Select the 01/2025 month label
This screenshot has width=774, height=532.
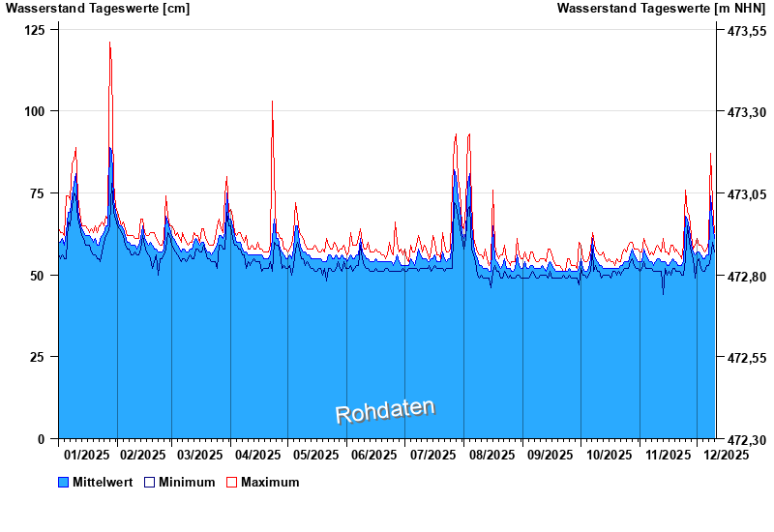87,455
